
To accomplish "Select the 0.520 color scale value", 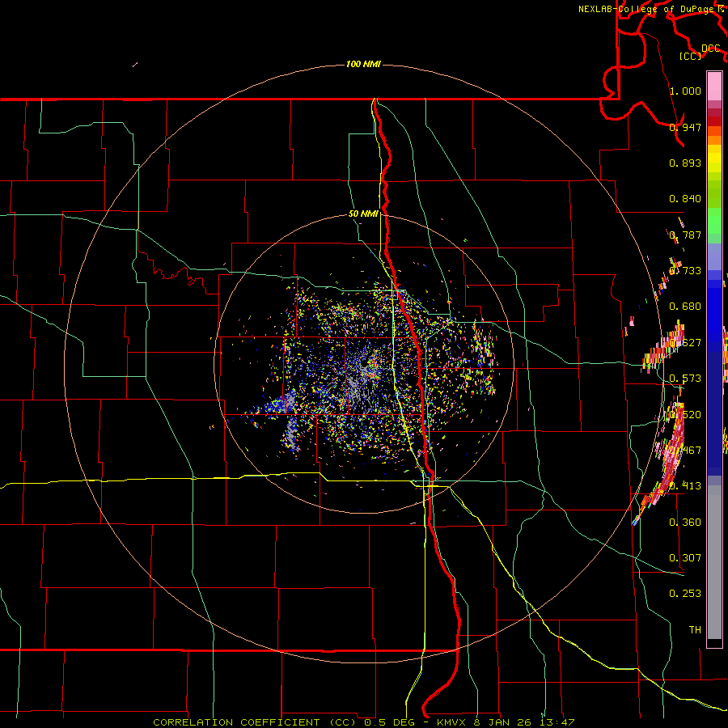I will coord(685,415).
